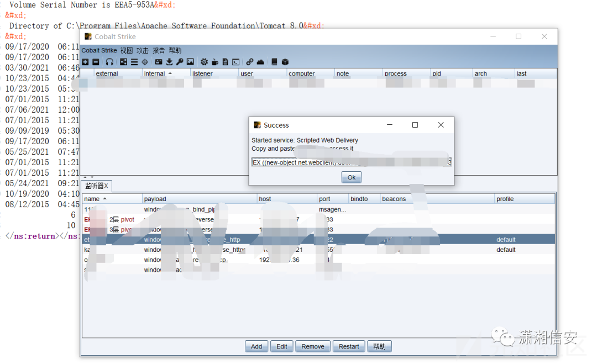597x364 pixels.
Task: Sort sessions by internal column
Action: pyautogui.click(x=166, y=73)
